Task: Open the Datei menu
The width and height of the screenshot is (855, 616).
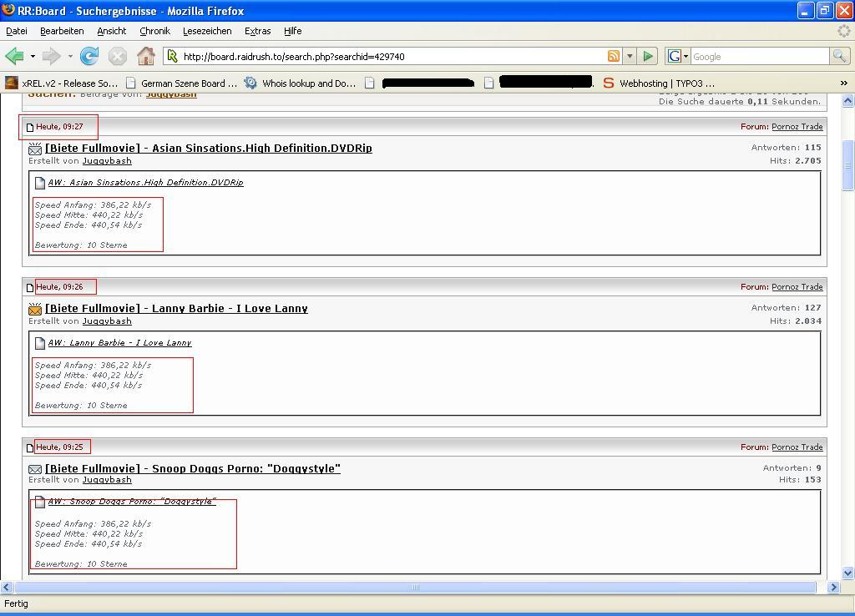Action: (x=17, y=31)
